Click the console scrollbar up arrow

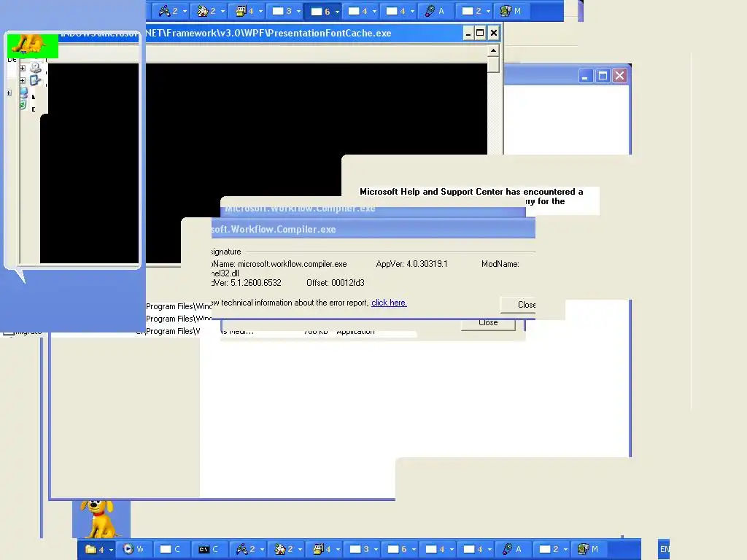coord(494,50)
